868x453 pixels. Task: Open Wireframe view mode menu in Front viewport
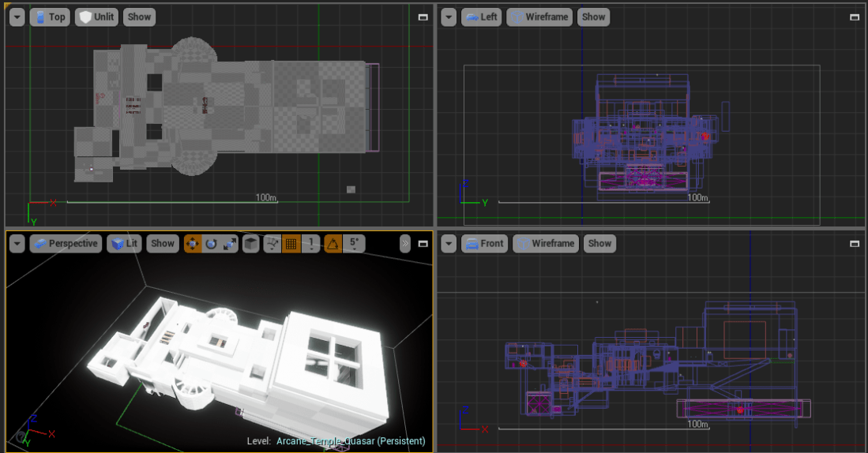pyautogui.click(x=546, y=243)
